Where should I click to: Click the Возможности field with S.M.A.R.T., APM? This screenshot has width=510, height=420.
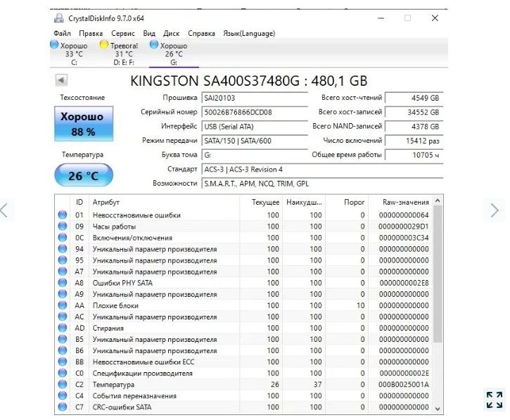322,184
